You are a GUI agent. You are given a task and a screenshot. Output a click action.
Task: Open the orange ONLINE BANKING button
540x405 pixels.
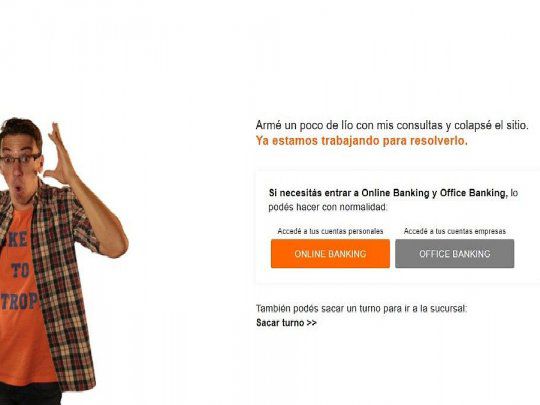tap(330, 254)
